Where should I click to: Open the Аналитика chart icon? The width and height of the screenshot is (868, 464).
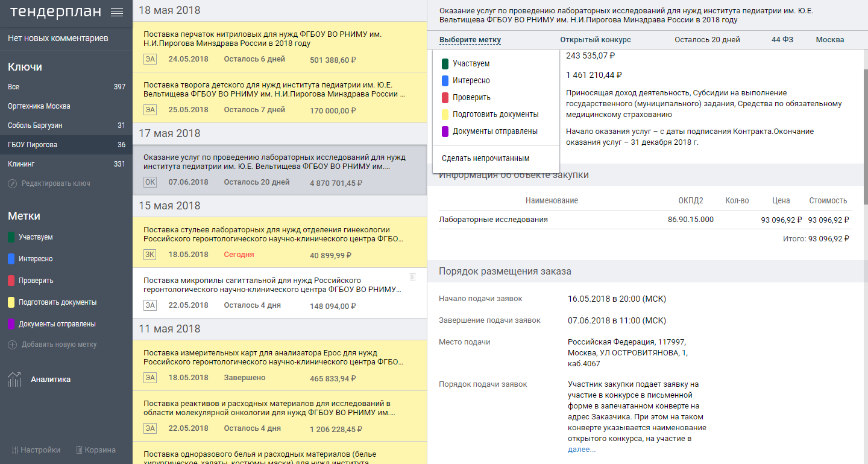[x=14, y=380]
